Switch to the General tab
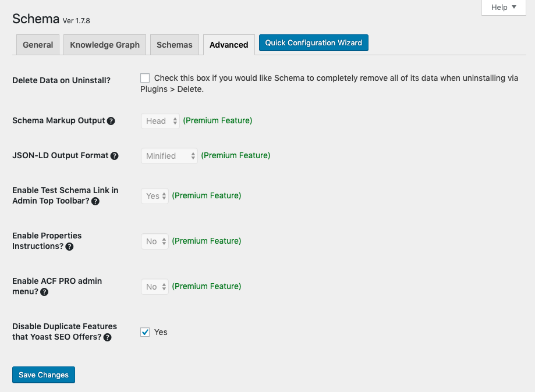Screen dimensions: 535x392 click(x=38, y=45)
